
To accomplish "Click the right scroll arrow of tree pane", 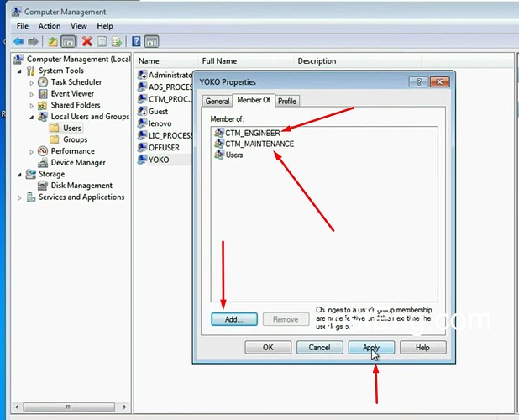I will click(124, 407).
